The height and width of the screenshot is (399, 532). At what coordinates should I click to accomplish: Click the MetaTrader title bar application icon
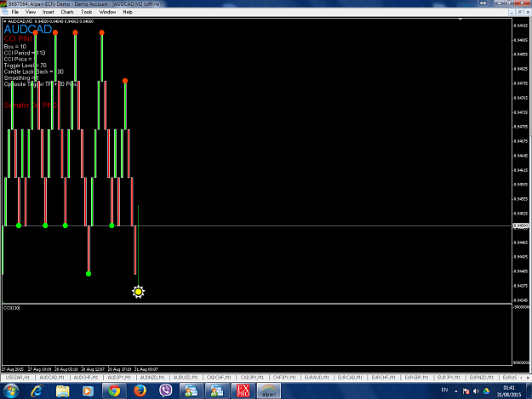(x=3, y=3)
